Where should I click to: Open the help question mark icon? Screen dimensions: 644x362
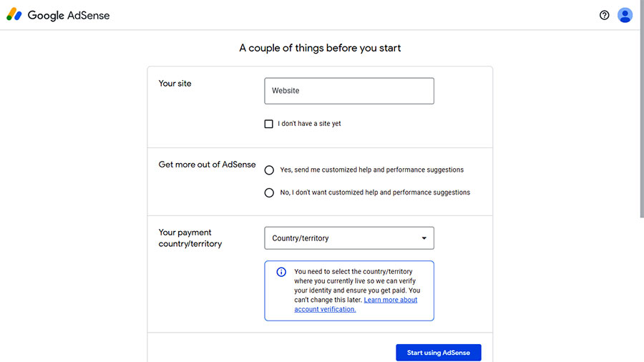604,15
